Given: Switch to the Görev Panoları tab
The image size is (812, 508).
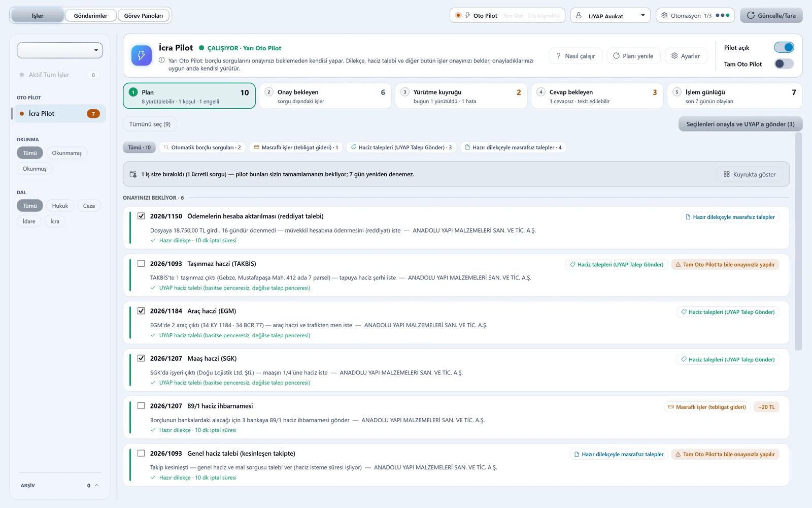Looking at the screenshot, I should point(144,15).
